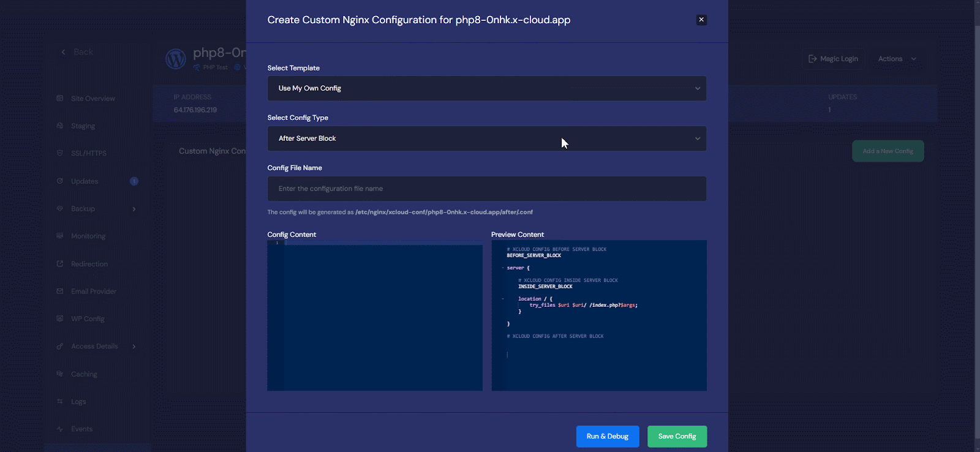Open Caching in the sidebar
This screenshot has width=980, height=452.
[84, 374]
